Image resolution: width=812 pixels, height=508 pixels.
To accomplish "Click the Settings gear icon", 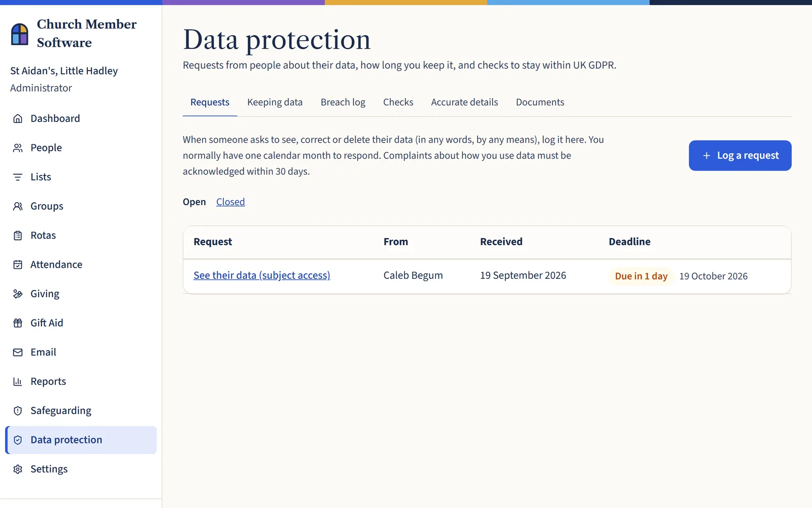I will 18,469.
